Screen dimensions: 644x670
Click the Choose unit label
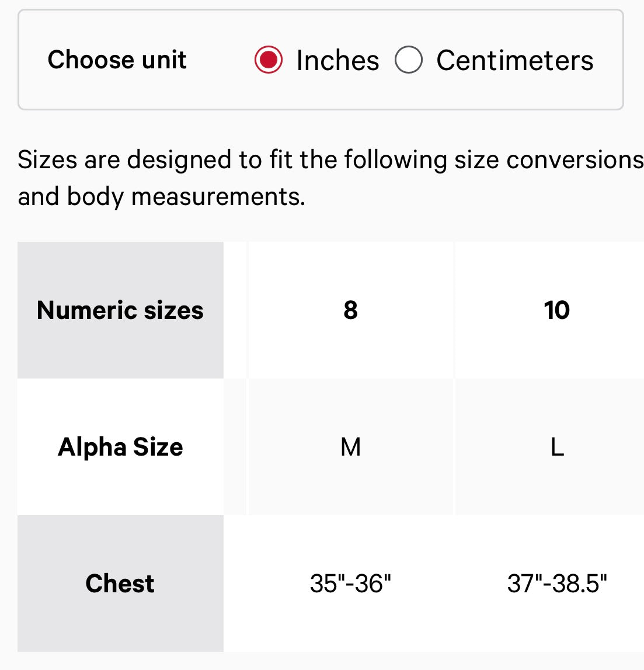(x=117, y=60)
